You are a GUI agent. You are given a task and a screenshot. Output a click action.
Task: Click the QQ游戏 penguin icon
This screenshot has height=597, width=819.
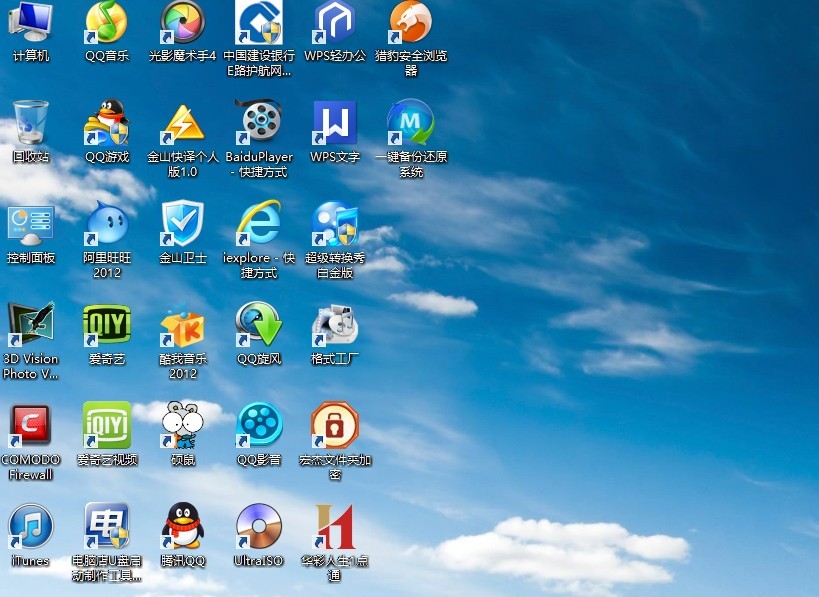click(107, 123)
